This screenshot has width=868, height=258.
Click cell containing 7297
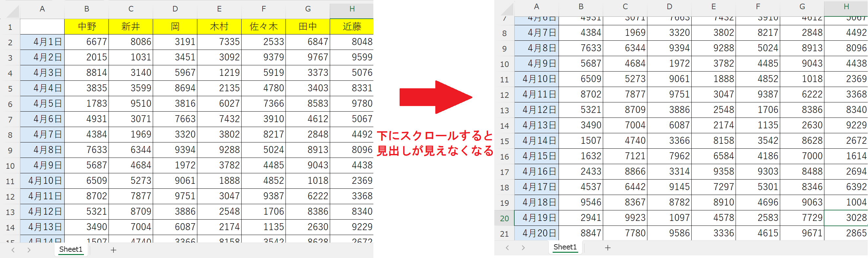tap(714, 187)
